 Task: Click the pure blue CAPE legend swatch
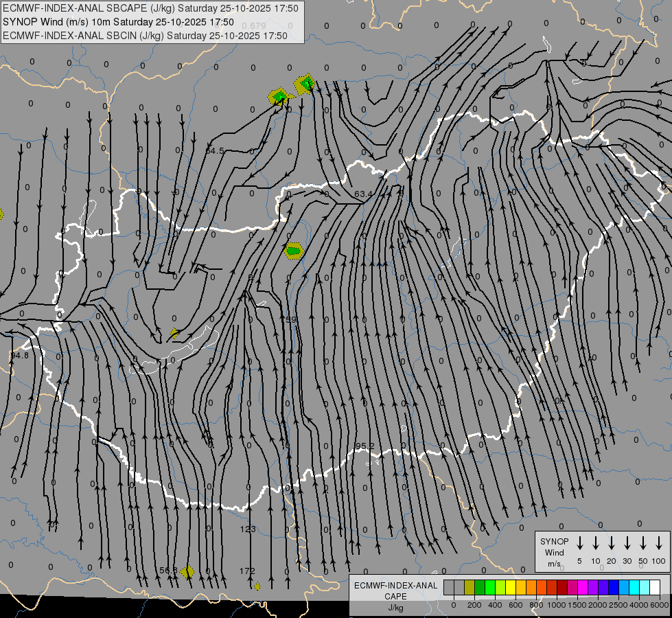click(614, 587)
